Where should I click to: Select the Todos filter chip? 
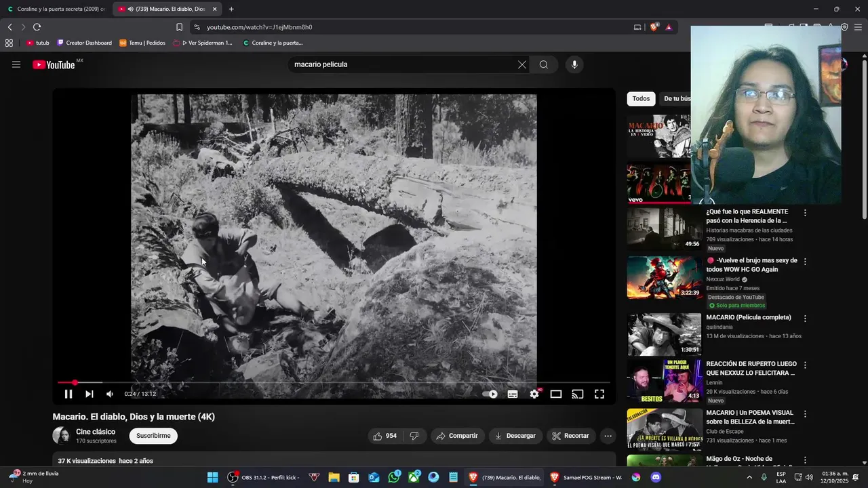click(x=641, y=99)
